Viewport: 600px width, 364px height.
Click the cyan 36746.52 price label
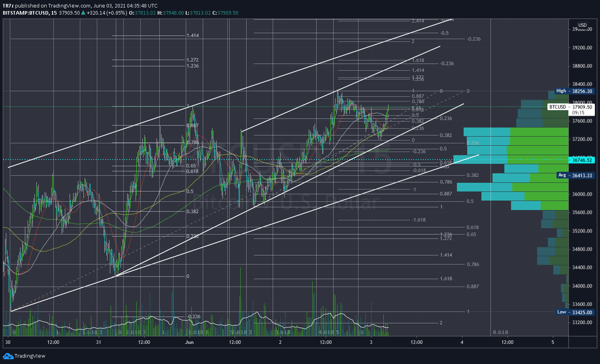(x=582, y=160)
